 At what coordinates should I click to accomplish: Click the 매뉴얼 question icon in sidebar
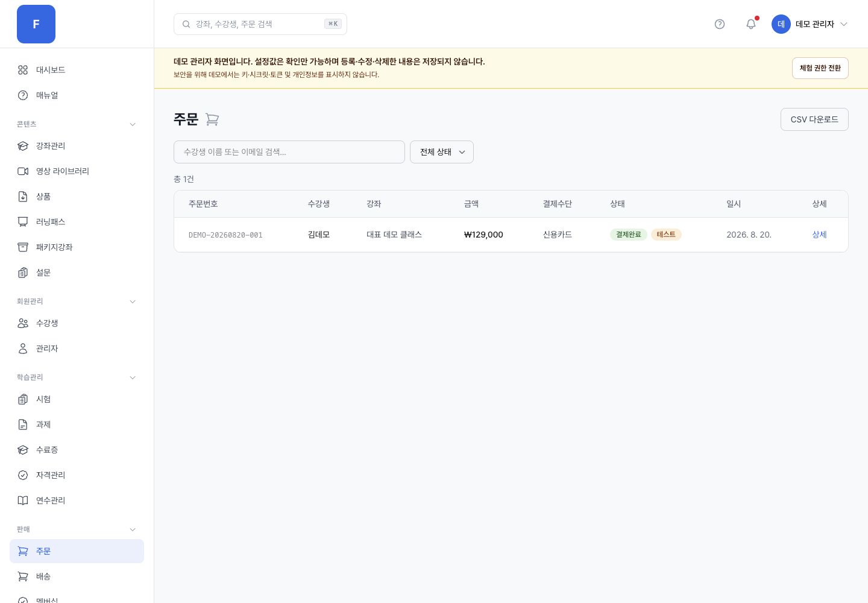23,95
